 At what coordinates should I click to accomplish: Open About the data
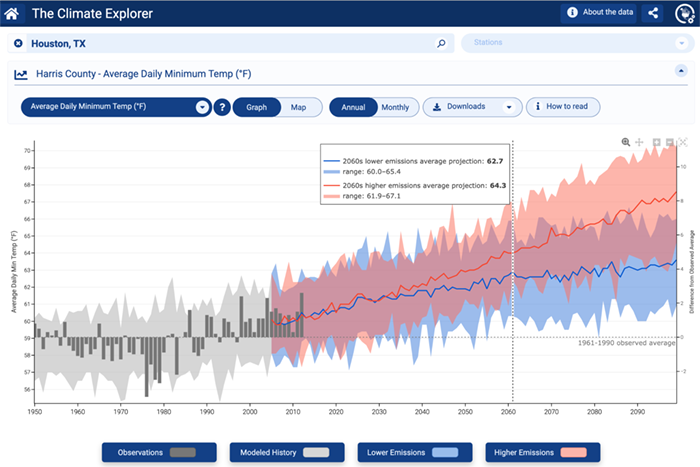pyautogui.click(x=598, y=13)
